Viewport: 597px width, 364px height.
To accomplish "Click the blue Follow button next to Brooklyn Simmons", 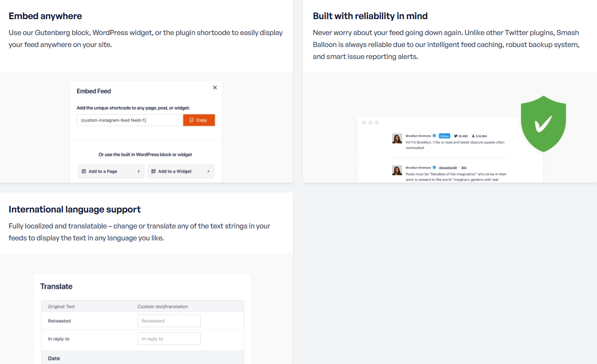I will point(444,136).
